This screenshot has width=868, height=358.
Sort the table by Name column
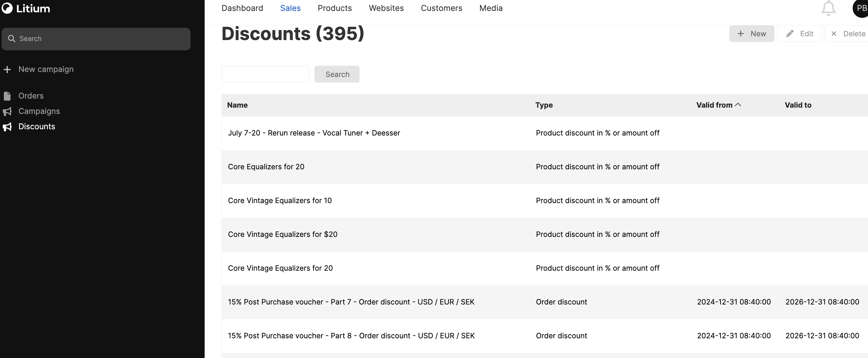[237, 105]
